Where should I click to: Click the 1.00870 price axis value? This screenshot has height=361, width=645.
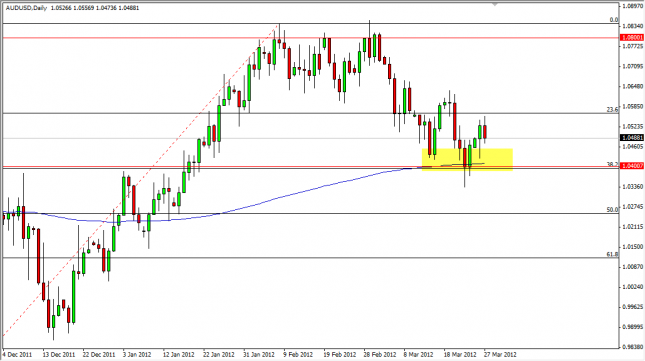pos(633,267)
